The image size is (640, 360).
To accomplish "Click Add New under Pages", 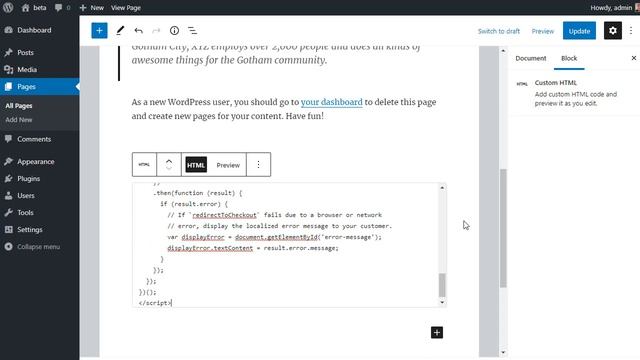I will click(19, 120).
